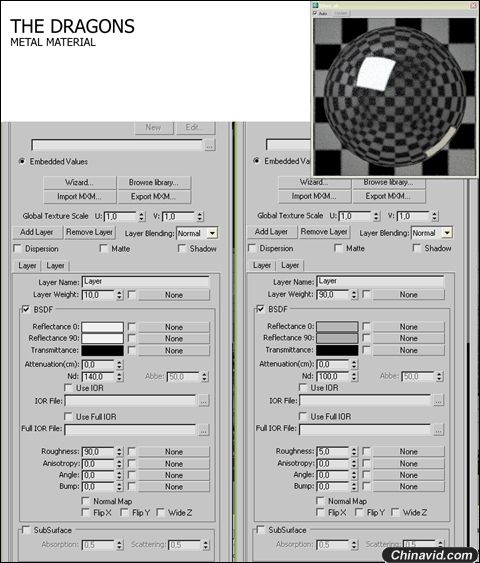Click Add Layer button in left panel
480x563 pixels.
pos(37,232)
